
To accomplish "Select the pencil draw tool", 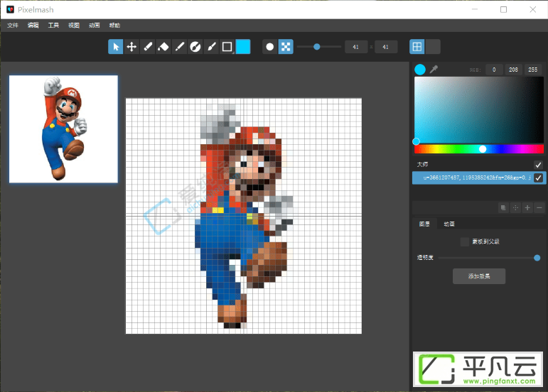I will [x=179, y=47].
